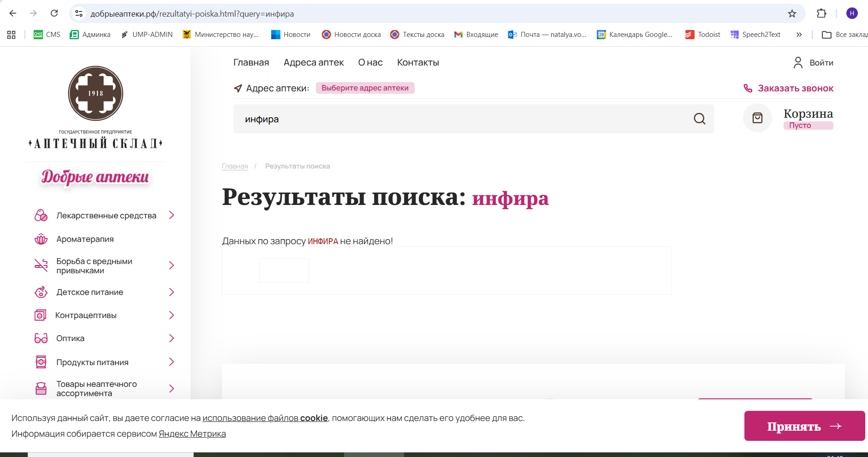
Task: Expand the Оптика category chevron
Action: 172,338
